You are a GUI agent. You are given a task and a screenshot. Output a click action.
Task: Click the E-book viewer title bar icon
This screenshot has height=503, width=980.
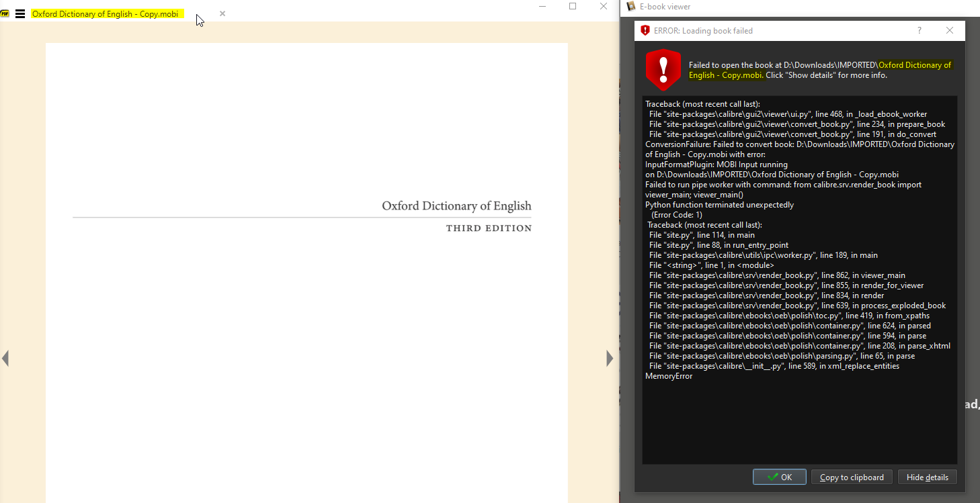click(x=630, y=7)
